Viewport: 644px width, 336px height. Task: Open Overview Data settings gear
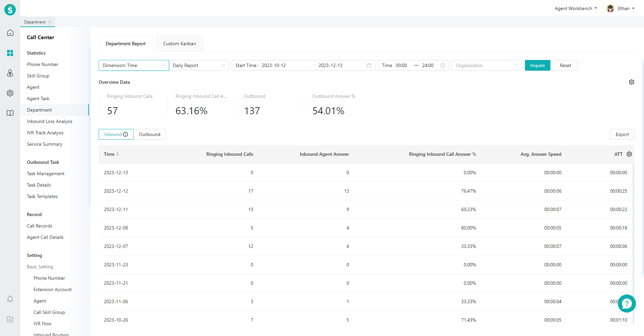tap(632, 82)
